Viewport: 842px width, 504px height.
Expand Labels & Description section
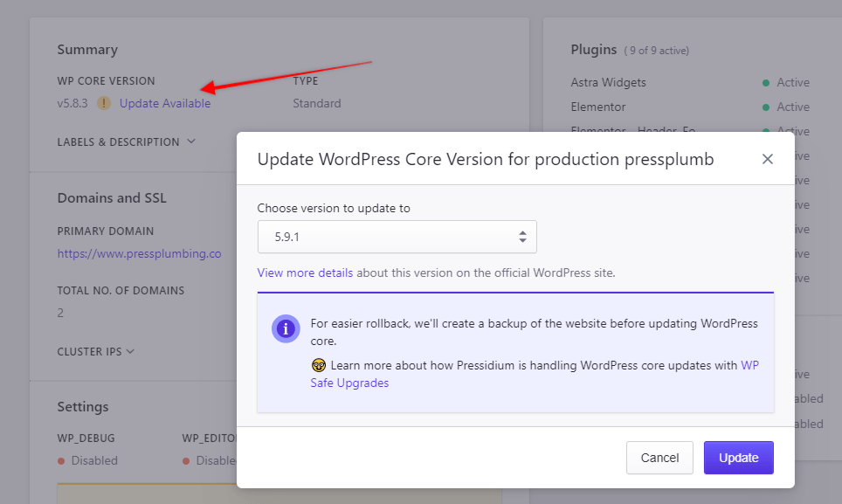(127, 142)
